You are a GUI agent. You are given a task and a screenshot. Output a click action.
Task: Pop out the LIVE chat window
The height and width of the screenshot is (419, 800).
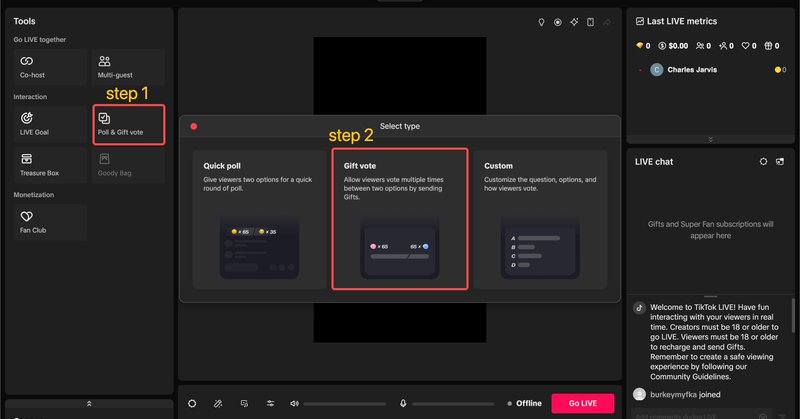pyautogui.click(x=780, y=161)
